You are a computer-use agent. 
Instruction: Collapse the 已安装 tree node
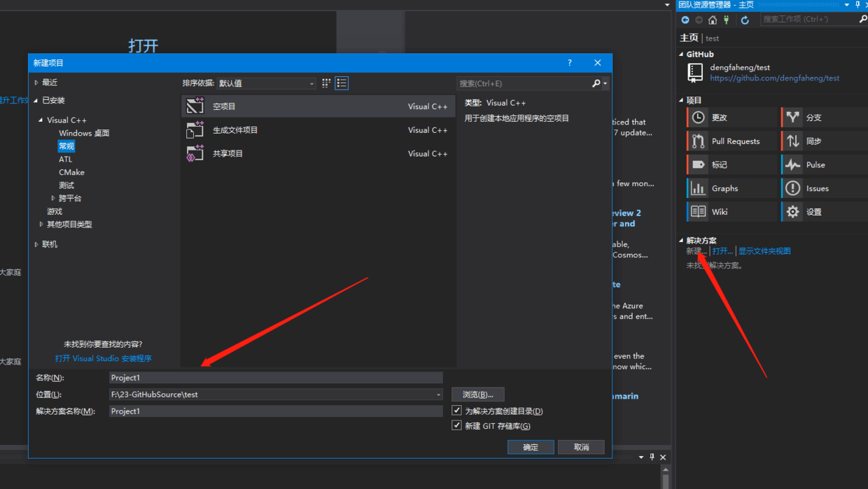[x=36, y=100]
